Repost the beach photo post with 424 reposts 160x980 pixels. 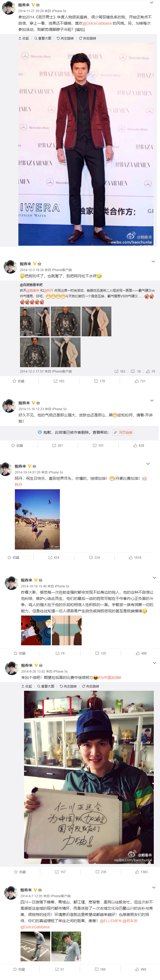(54, 557)
